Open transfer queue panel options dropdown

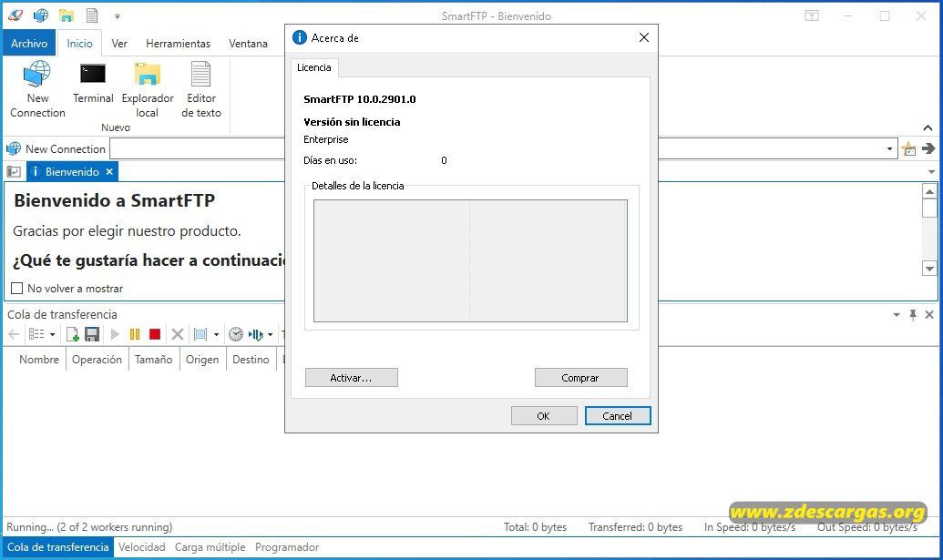[897, 314]
